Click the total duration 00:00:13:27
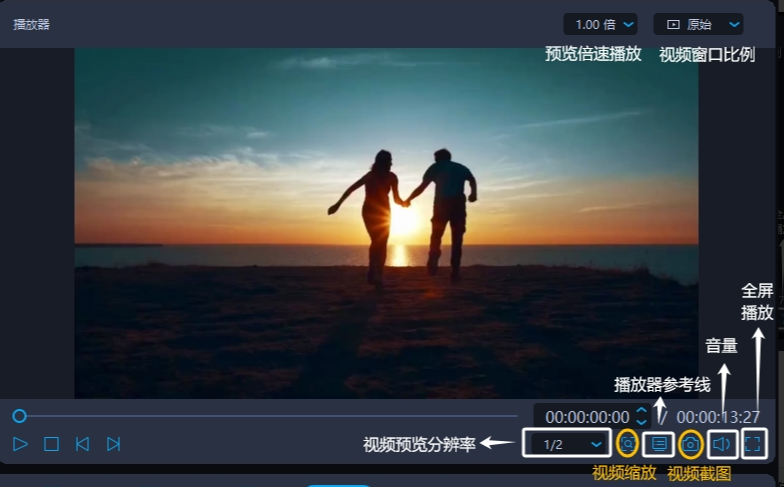 [718, 416]
